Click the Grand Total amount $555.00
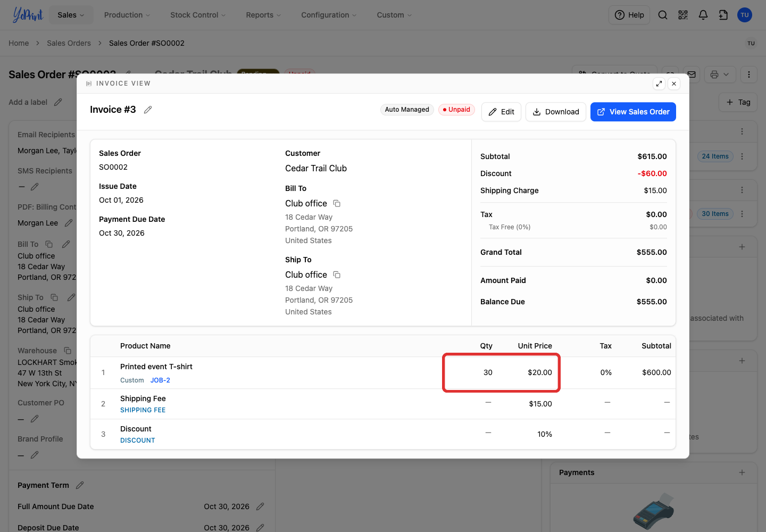 [x=652, y=252]
